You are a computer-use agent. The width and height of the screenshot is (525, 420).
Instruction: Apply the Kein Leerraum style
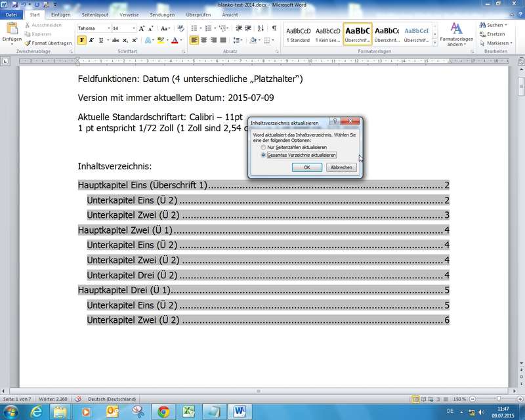point(327,34)
